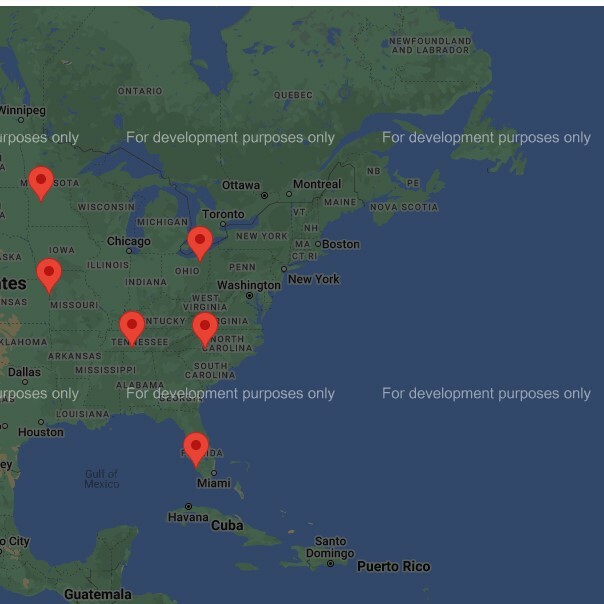Select the Houston label
Image resolution: width=604 pixels, height=604 pixels.
(41, 432)
